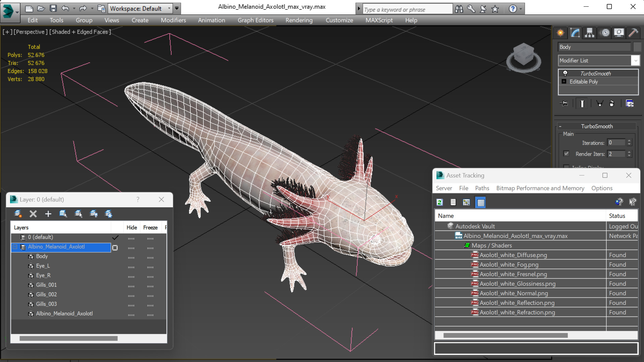Toggle freeze state of Body sublayer
Viewport: 644px width, 362px height.
[150, 257]
